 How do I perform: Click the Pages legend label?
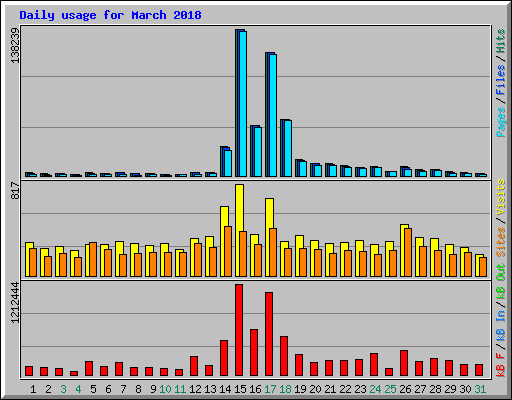pyautogui.click(x=501, y=122)
